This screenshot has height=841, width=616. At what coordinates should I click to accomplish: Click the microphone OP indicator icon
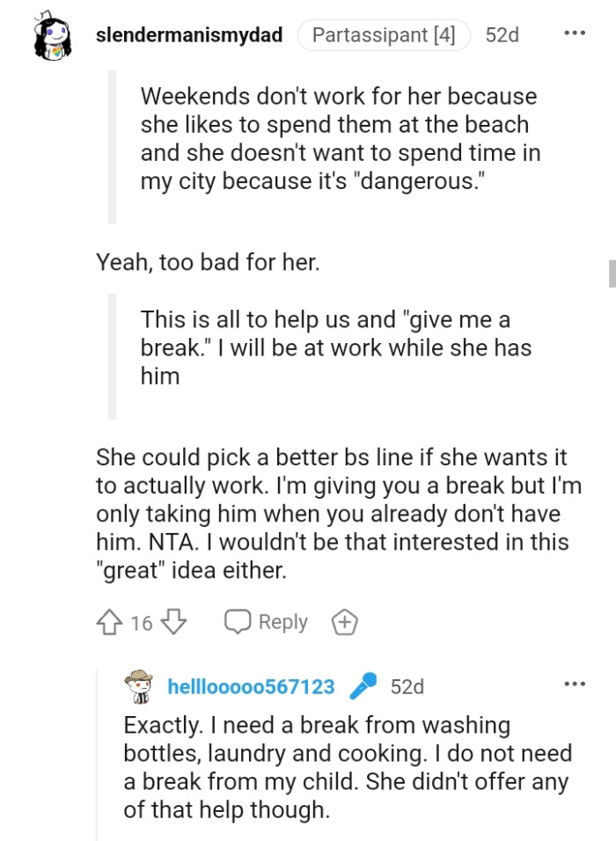[364, 684]
